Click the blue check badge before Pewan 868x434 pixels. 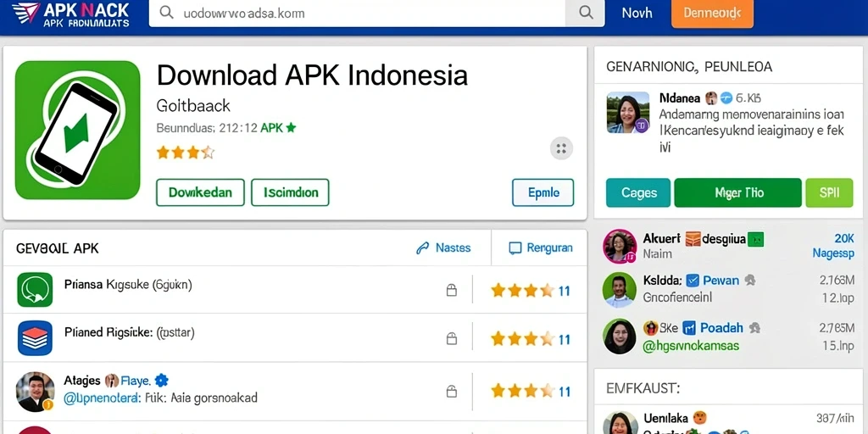coord(692,281)
